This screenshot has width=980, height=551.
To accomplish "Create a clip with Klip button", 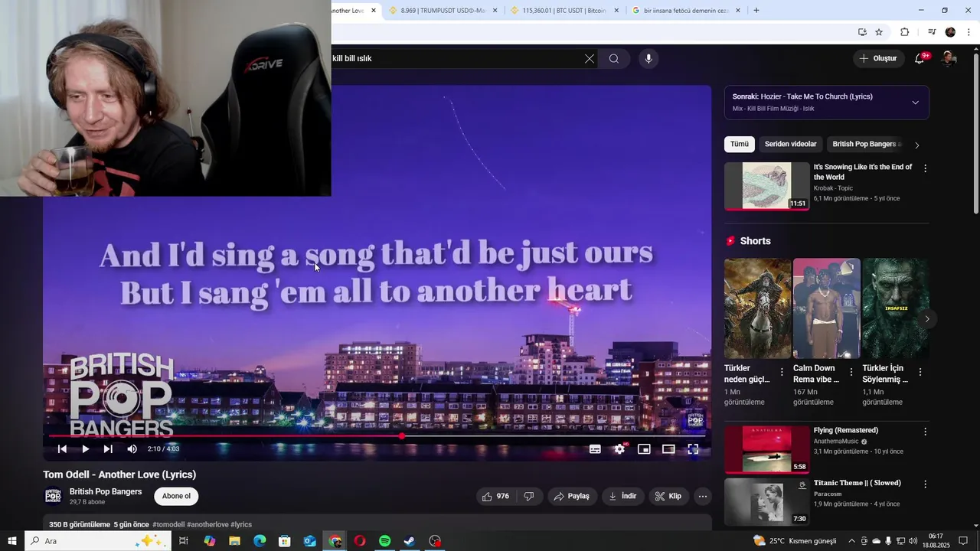I will click(668, 496).
